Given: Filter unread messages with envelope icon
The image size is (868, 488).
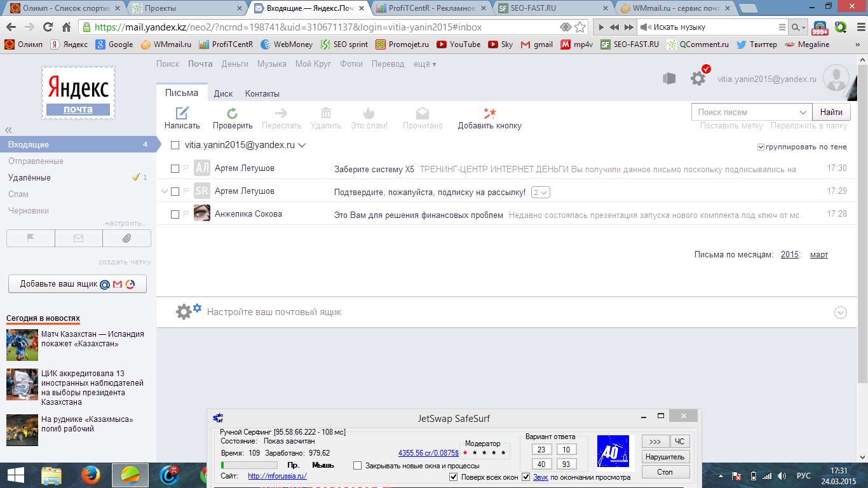Looking at the screenshot, I should point(79,238).
